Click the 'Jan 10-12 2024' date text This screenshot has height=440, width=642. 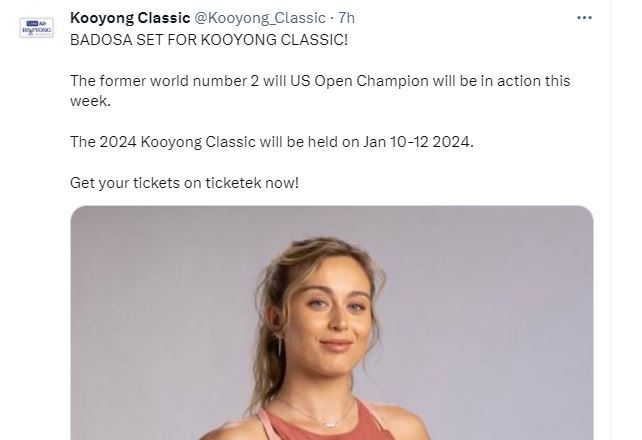coord(418,142)
